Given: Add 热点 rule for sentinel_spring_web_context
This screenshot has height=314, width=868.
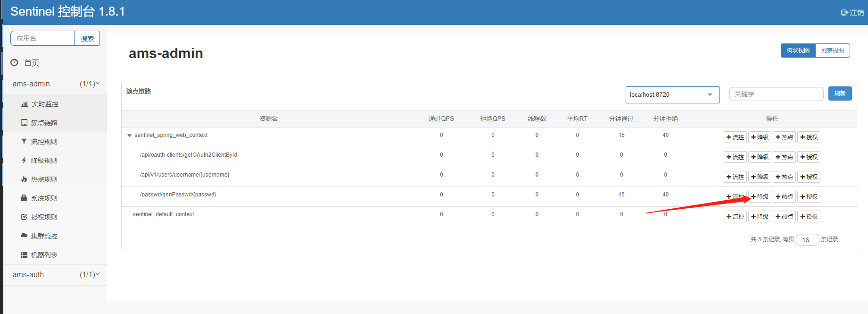Looking at the screenshot, I should (785, 137).
